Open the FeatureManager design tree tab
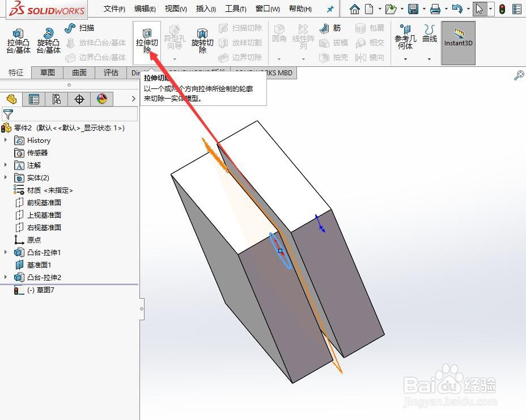526x420 pixels. [11, 99]
